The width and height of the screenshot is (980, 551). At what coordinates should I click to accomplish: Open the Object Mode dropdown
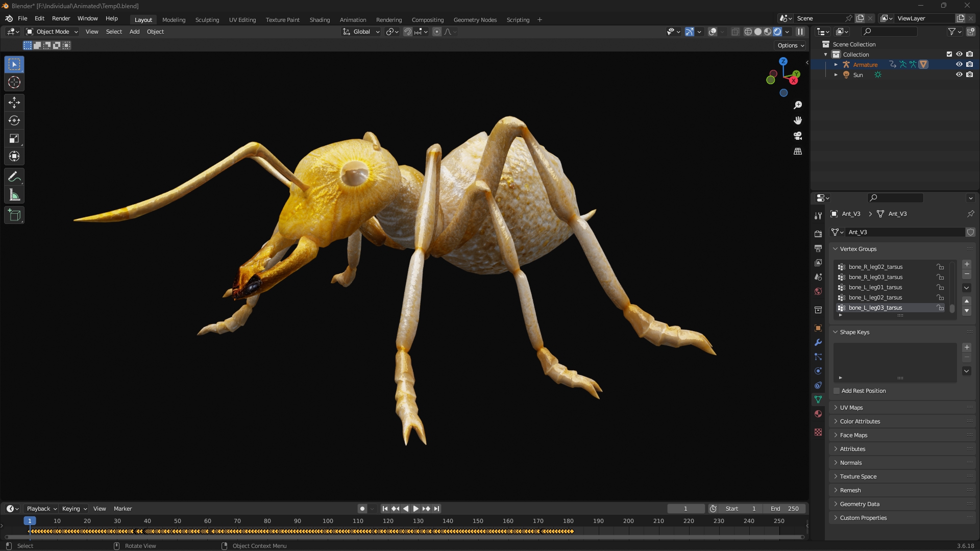coord(52,32)
